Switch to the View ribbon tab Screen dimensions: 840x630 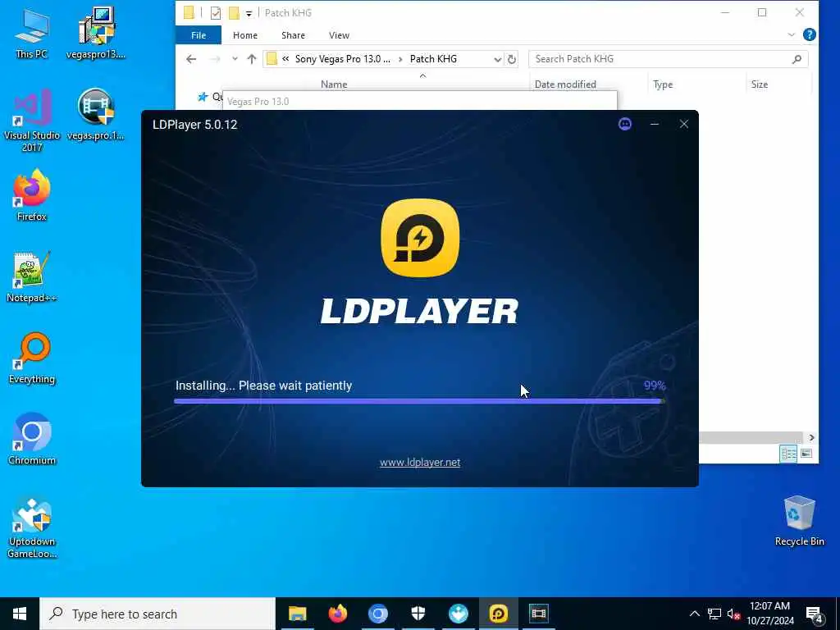[339, 35]
